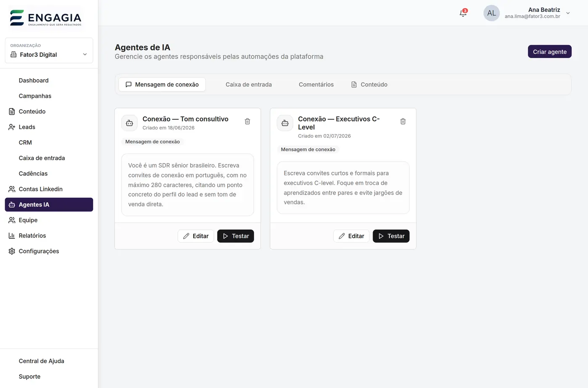The width and height of the screenshot is (588, 388).
Task: Delete the Conexão — Executivos C-Level agent
Action: [x=403, y=121]
